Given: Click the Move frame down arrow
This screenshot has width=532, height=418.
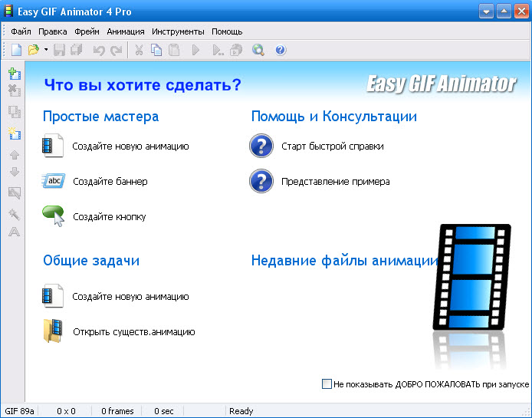Looking at the screenshot, I should 15,172.
